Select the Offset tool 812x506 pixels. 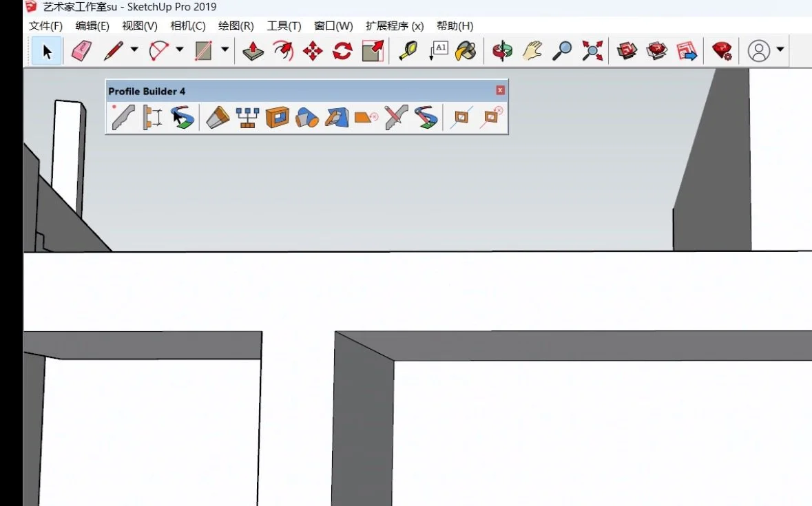tap(283, 51)
